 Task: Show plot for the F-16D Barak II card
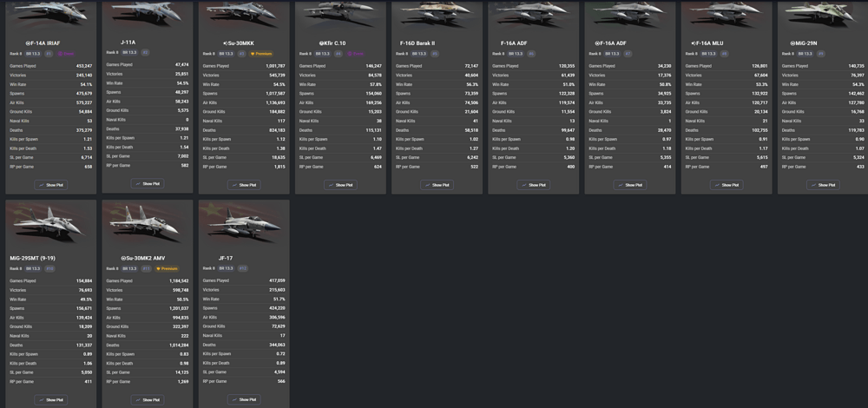tap(437, 185)
